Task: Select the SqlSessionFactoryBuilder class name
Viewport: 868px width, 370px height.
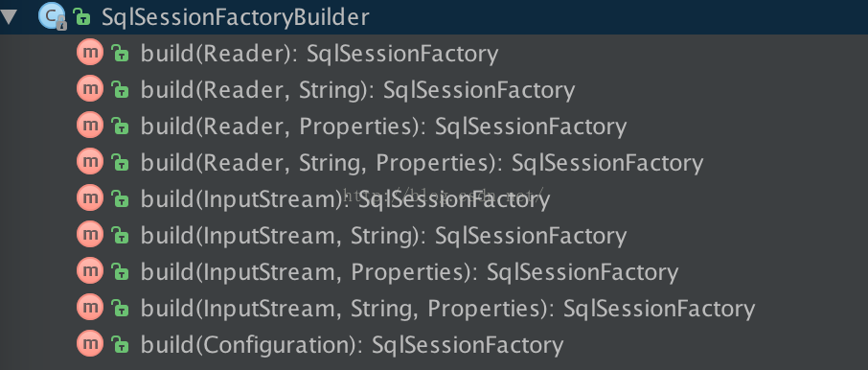Action: (236, 17)
